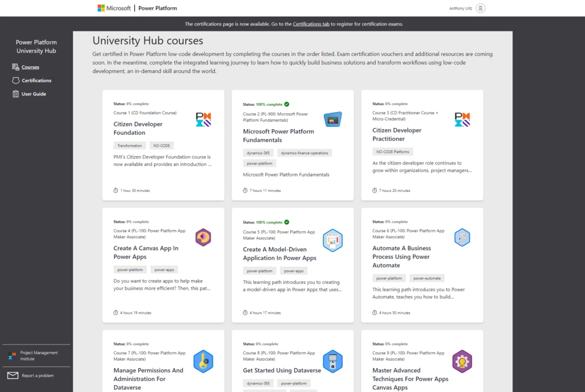Click the chart hexagon badge on Model-Driven Application course
The width and height of the screenshot is (585, 392).
332,240
